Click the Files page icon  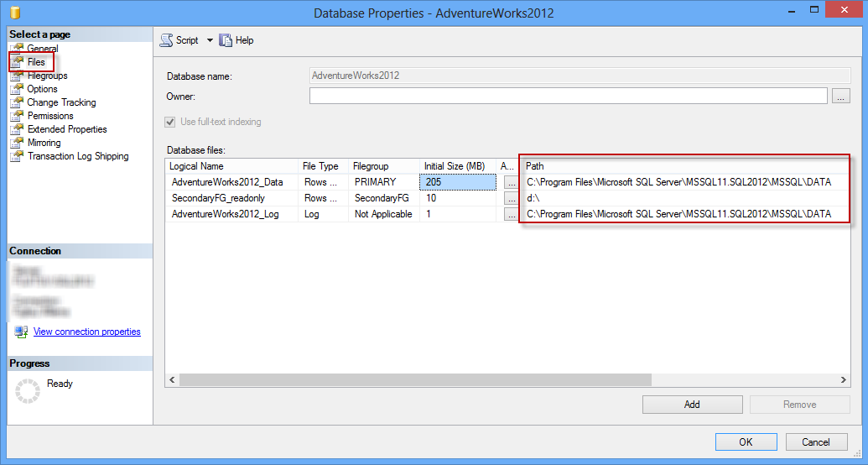(17, 62)
